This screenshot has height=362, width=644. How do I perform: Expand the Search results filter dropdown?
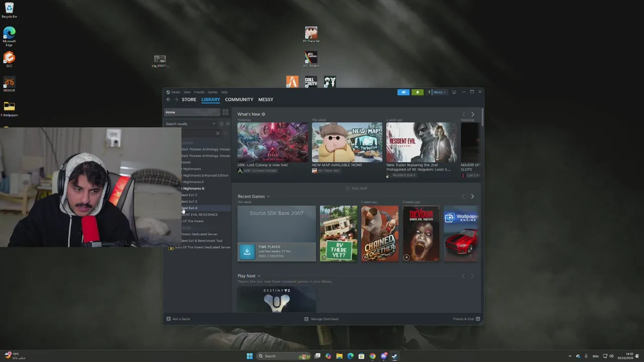(x=214, y=124)
